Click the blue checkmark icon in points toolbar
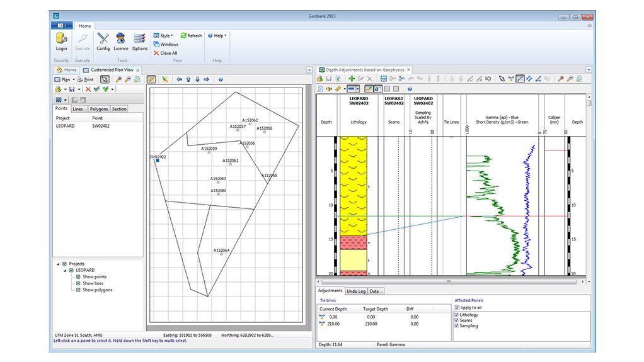 (96, 89)
